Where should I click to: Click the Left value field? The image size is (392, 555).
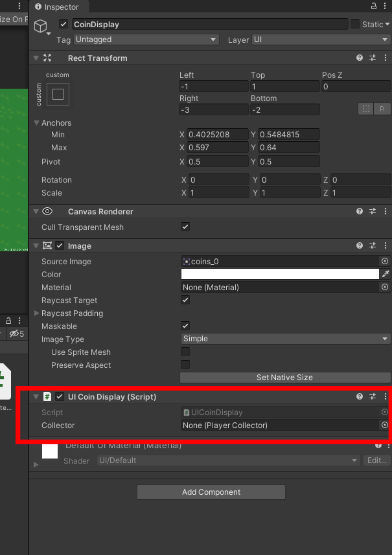pyautogui.click(x=214, y=86)
